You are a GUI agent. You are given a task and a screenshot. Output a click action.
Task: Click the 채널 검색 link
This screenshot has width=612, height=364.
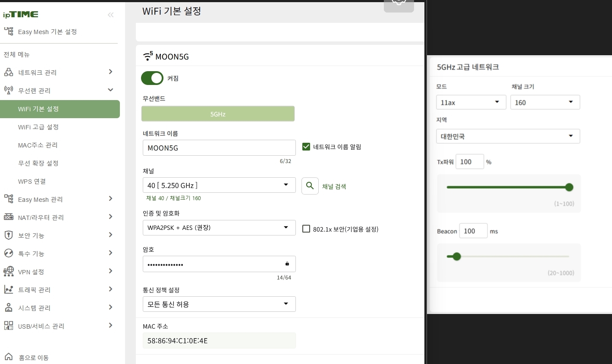[x=334, y=186]
